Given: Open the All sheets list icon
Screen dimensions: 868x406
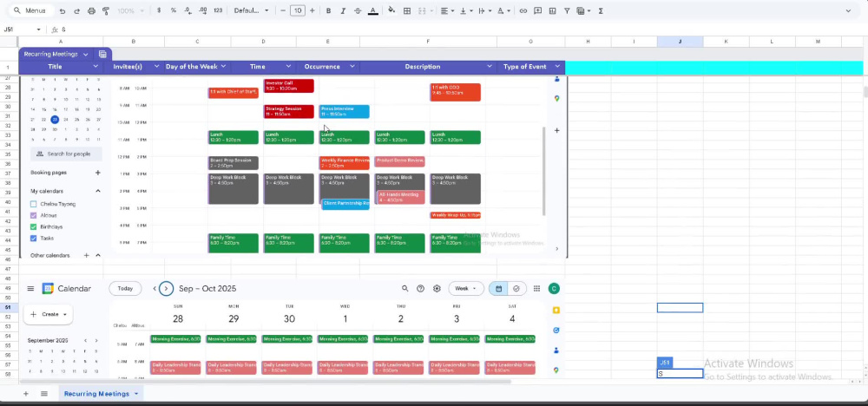Looking at the screenshot, I should 44,394.
